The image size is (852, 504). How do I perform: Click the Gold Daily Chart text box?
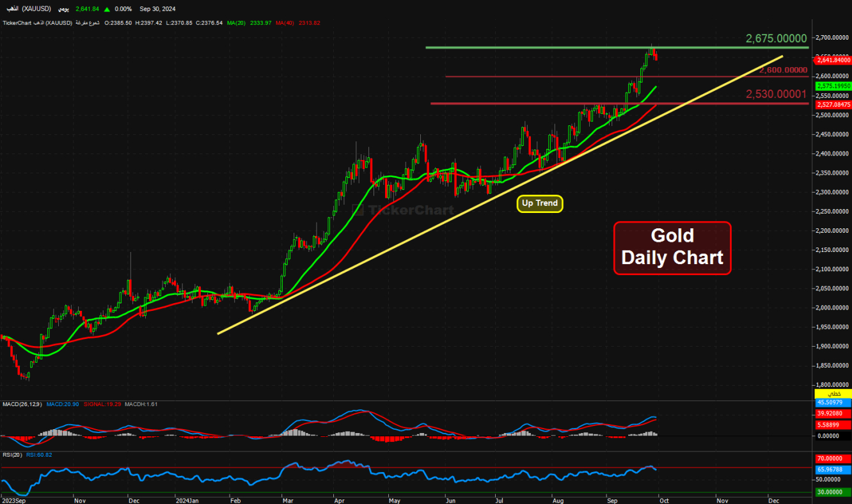[x=672, y=248]
